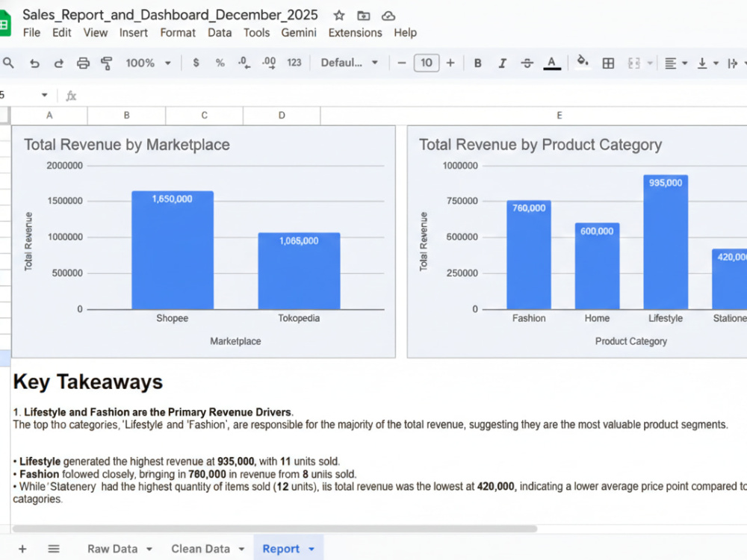747x560 pixels.
Task: Open the 123 more formats menu
Action: click(294, 63)
